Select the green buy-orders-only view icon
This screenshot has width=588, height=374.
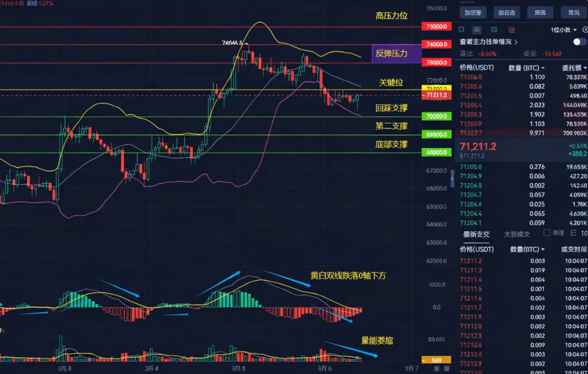[494, 29]
